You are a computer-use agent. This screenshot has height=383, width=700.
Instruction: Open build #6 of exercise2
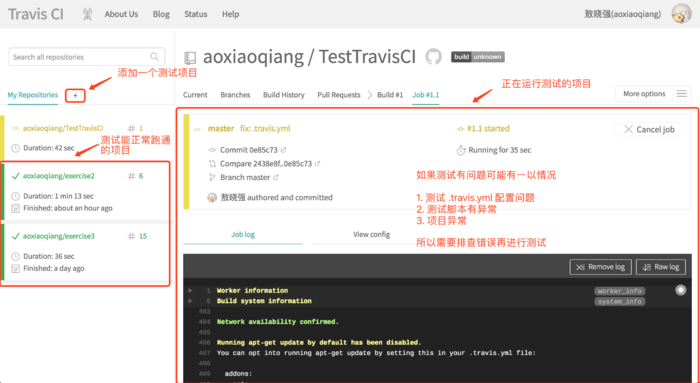point(136,176)
